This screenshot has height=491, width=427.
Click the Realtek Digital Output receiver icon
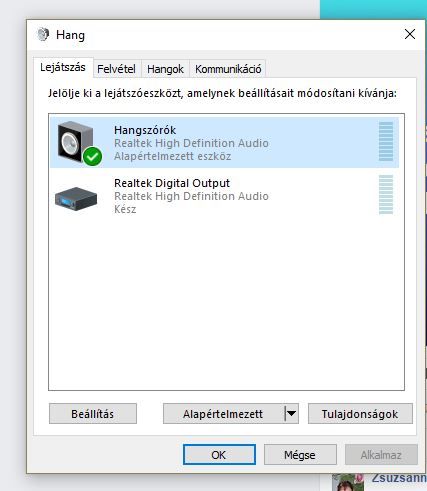coord(76,199)
